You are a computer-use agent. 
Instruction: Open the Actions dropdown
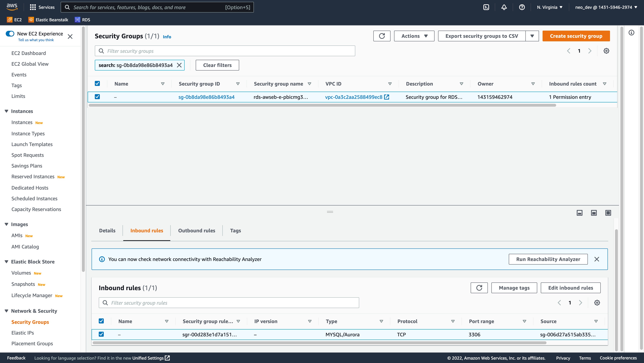click(414, 36)
